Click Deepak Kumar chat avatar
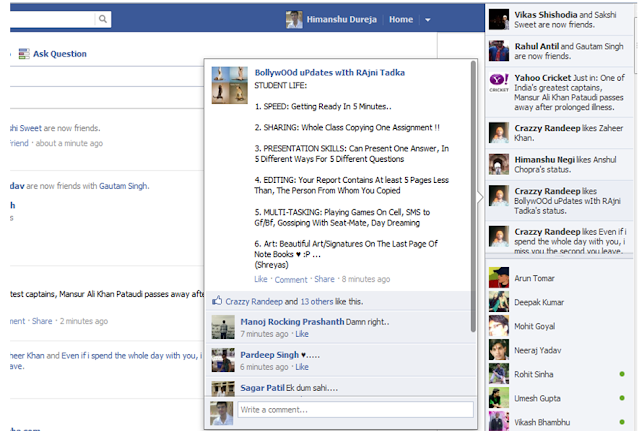 tap(499, 302)
